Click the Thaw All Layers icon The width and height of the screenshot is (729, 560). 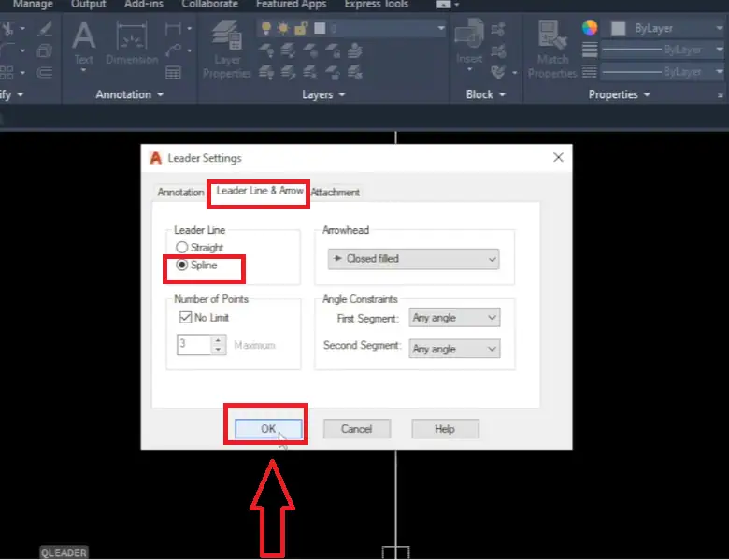[x=310, y=72]
